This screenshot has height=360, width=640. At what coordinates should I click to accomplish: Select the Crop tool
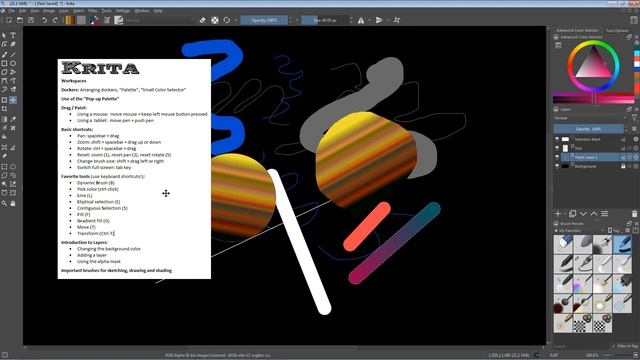point(4,109)
